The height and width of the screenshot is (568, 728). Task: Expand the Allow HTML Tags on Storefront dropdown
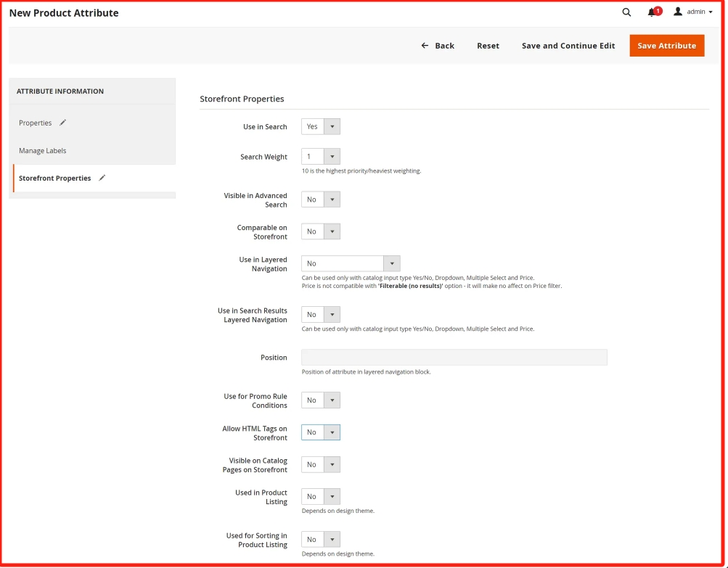320,432
